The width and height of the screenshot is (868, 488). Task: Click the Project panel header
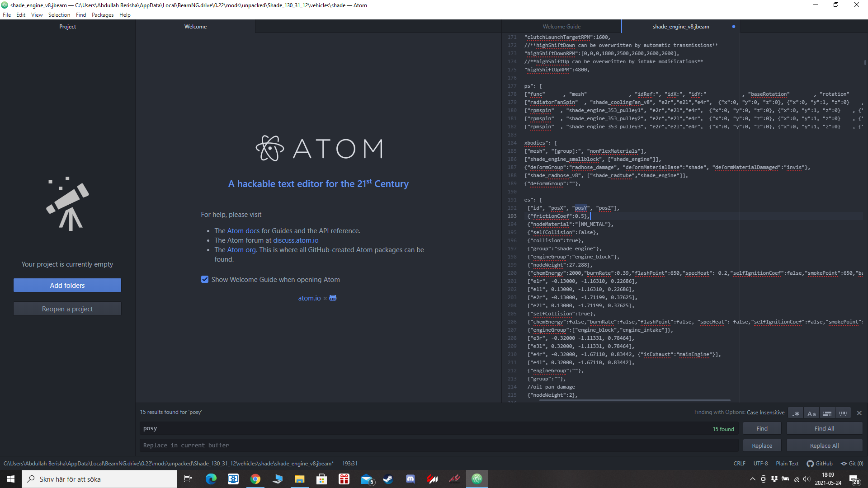(x=67, y=27)
